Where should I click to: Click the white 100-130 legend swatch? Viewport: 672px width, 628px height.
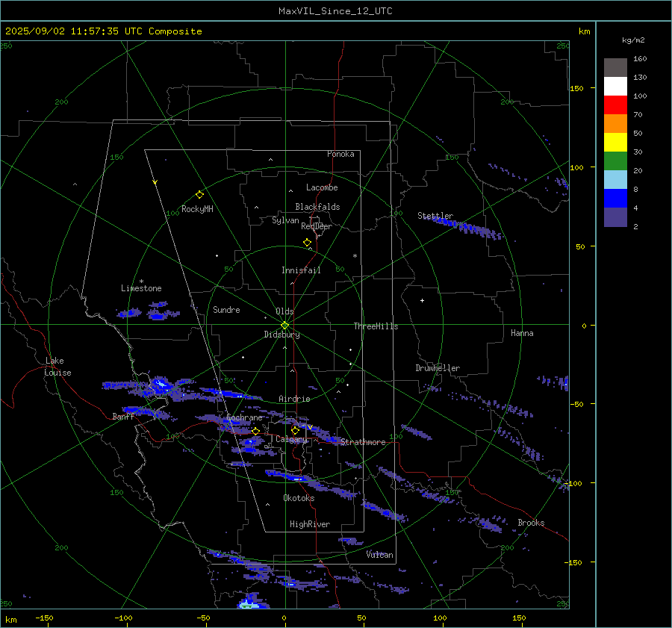(x=615, y=87)
